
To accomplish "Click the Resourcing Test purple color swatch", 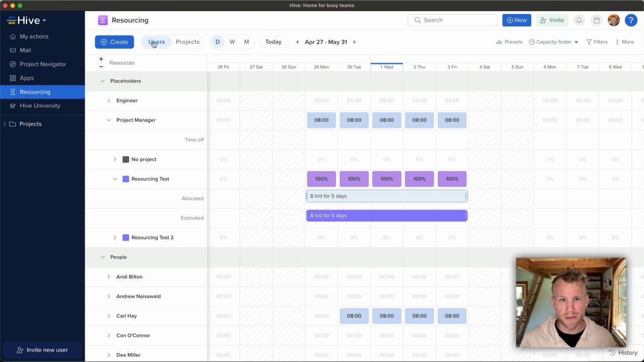I will 126,179.
